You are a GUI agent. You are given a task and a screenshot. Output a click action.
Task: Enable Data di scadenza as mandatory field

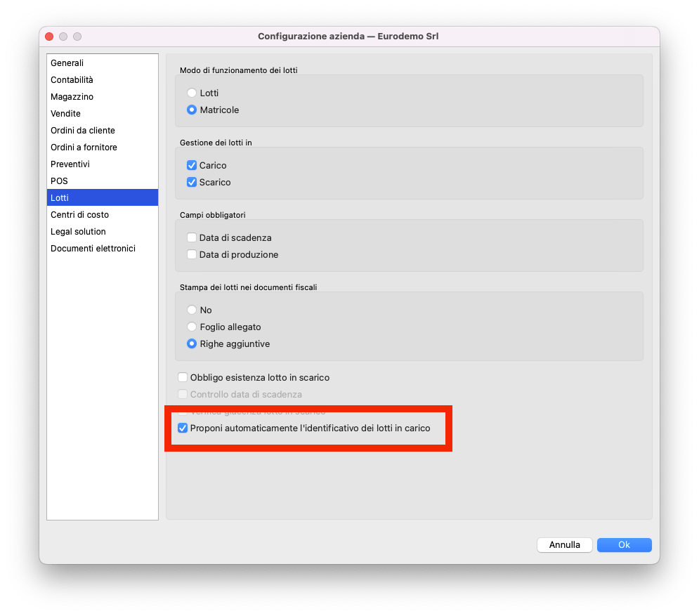(x=192, y=238)
